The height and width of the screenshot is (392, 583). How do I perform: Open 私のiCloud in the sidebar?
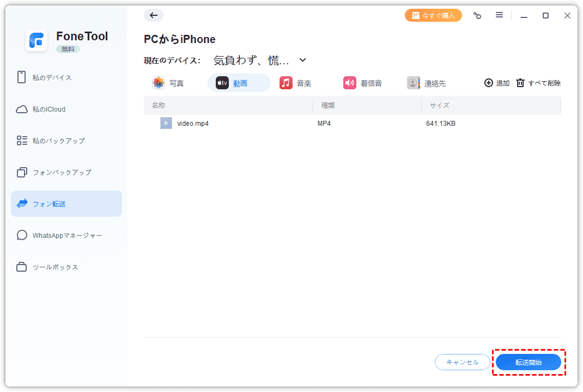coord(48,109)
